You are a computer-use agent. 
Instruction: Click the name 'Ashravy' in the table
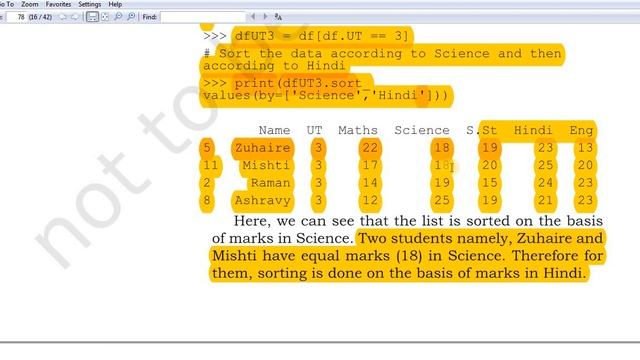262,200
